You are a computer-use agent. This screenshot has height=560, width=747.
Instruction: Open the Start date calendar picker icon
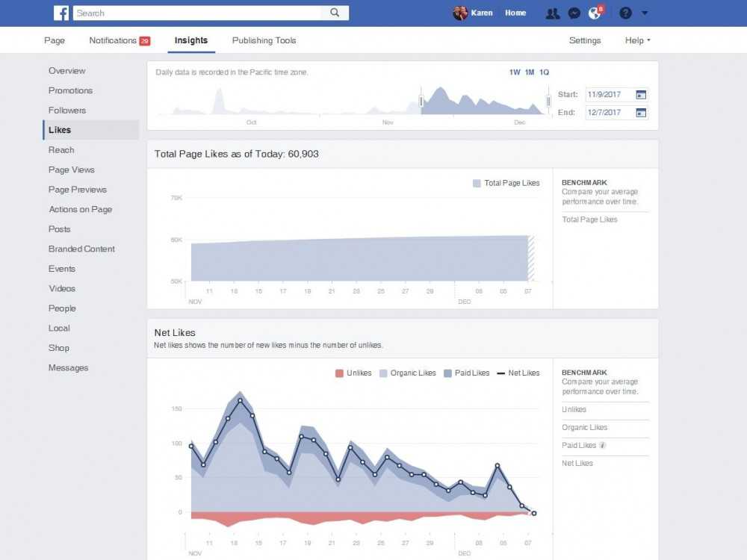(641, 94)
